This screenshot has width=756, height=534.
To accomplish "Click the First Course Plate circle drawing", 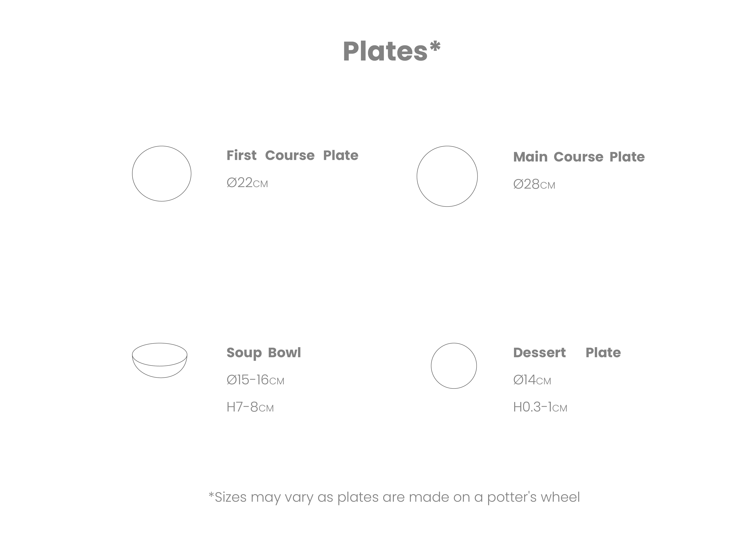I will [161, 173].
